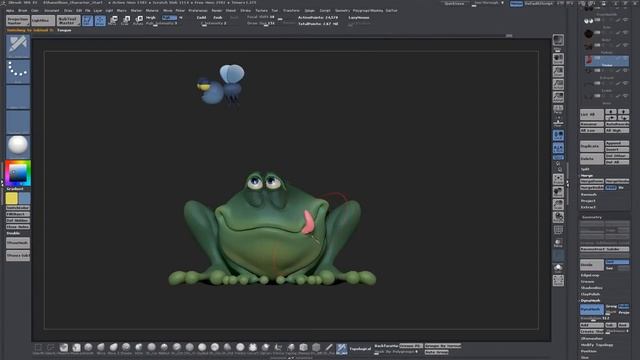Open the dotted stroke type selector
This screenshot has width=640, height=360.
[18, 72]
